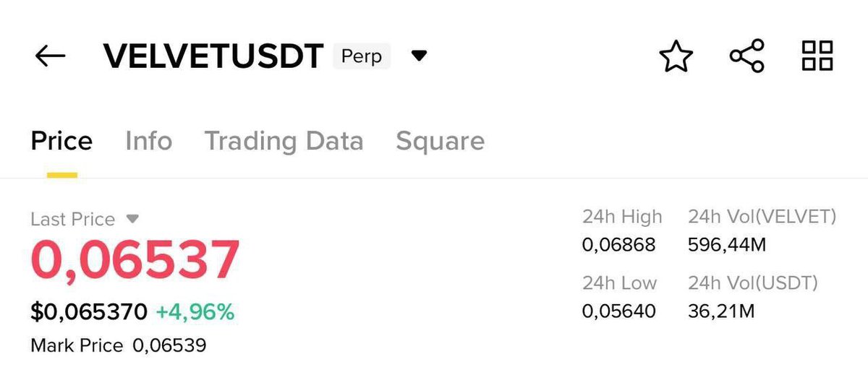
Task: Go back using the left arrow
Action: click(50, 56)
